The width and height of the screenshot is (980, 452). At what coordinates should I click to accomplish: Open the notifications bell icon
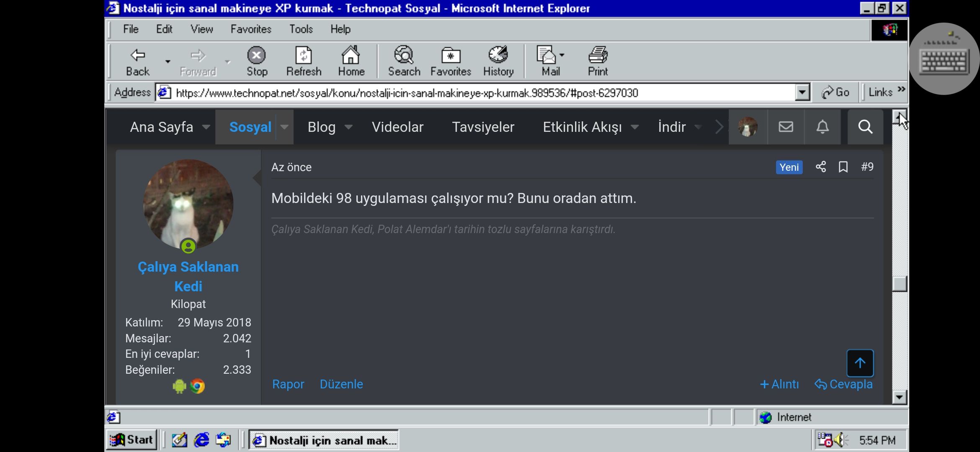point(823,127)
